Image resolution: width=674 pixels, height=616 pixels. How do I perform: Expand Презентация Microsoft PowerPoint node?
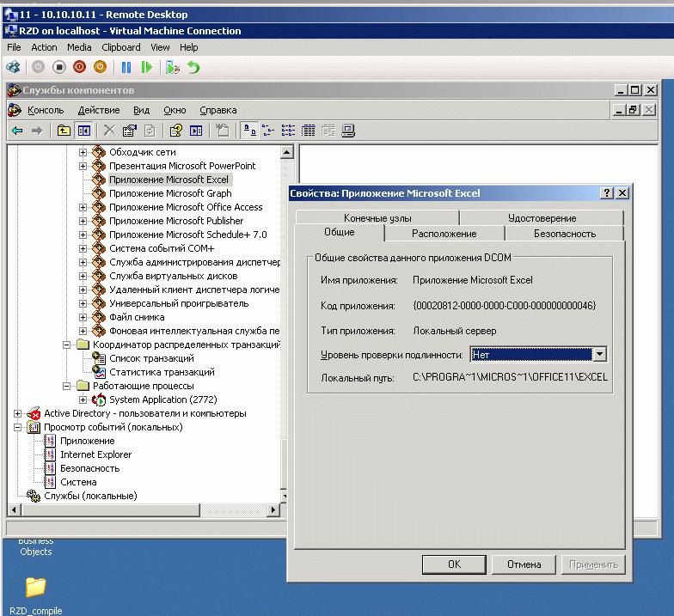click(x=83, y=166)
